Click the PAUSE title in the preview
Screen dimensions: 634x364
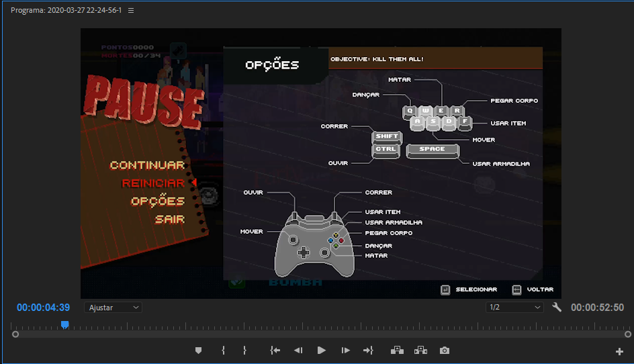(x=144, y=102)
